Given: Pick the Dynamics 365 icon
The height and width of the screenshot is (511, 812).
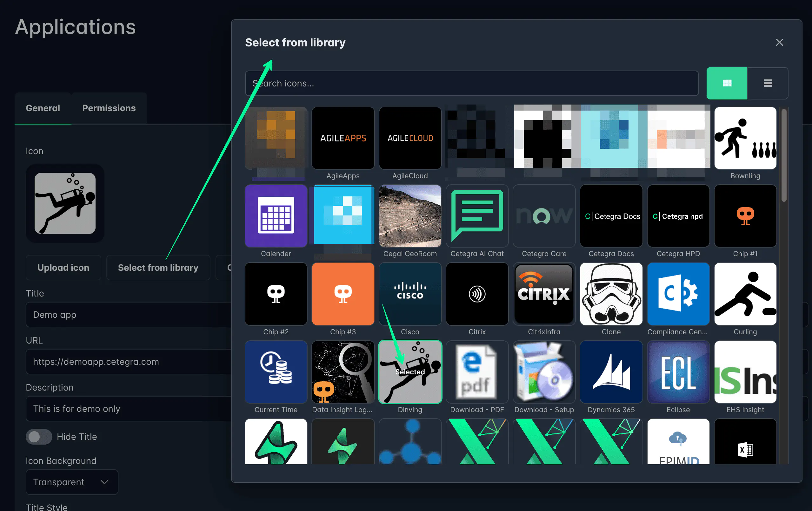Looking at the screenshot, I should [x=611, y=371].
